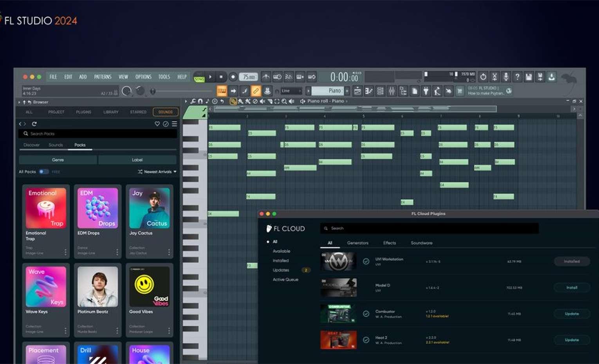Open favorites heart icon in browser
Image resolution: width=599 pixels, height=364 pixels.
point(157,124)
